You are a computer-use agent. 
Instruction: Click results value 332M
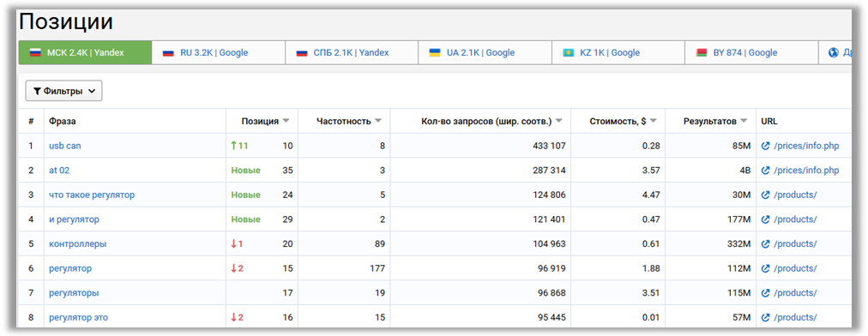(x=738, y=244)
